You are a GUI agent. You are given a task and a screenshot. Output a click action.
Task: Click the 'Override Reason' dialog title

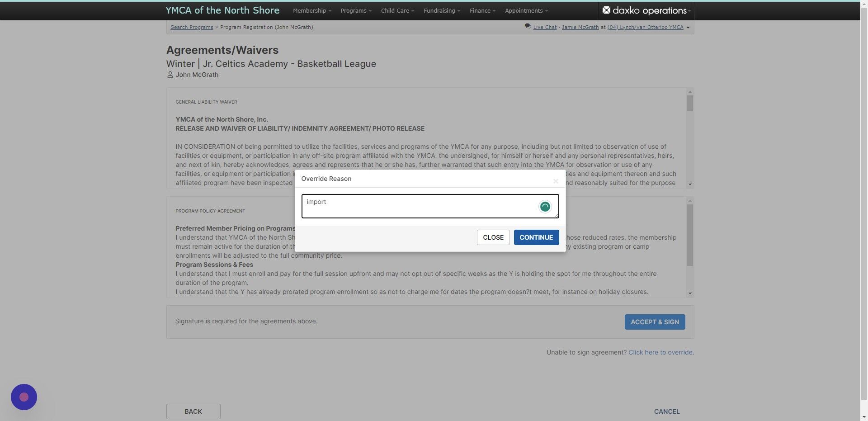tap(326, 179)
